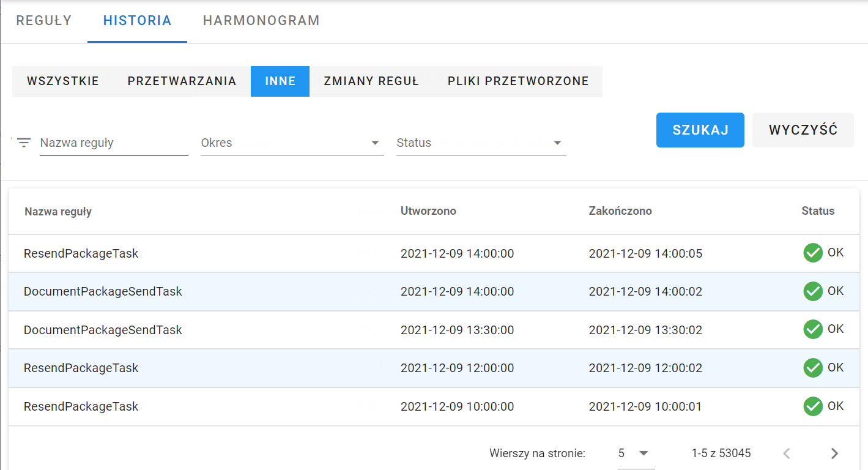Image resolution: width=868 pixels, height=470 pixels.
Task: Open Pliki przetworzone filter tab
Action: tap(518, 81)
